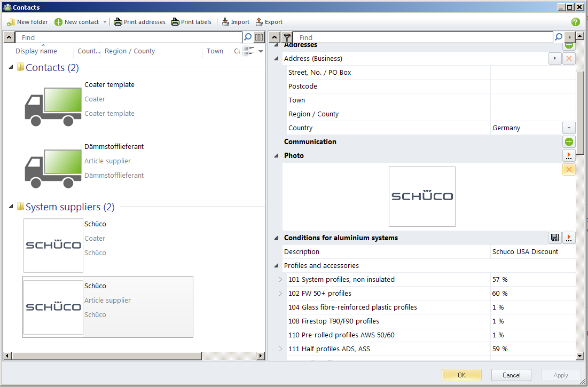
Task: Open the Country dropdown showing Germany
Action: (569, 128)
